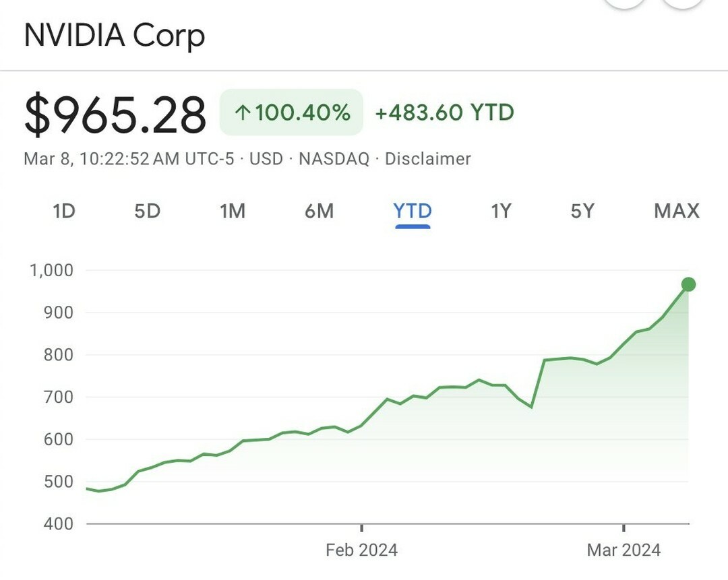Select the MAX time range
Screen dimensions: 728x580
point(676,212)
